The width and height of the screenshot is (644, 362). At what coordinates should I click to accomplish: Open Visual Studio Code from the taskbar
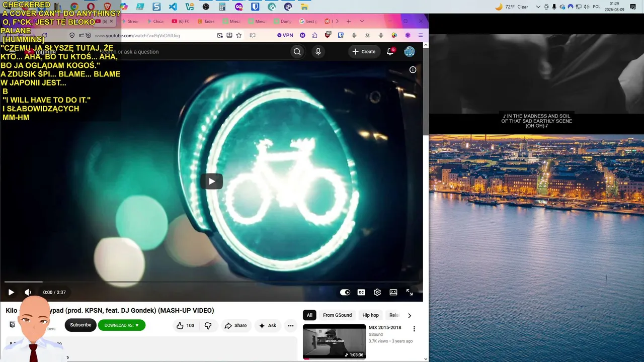click(173, 7)
